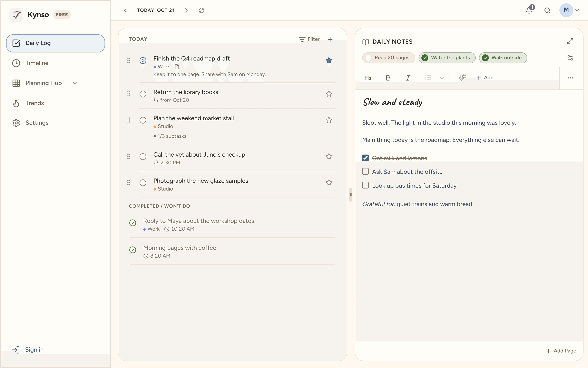Open the list style dropdown arrow

[442, 78]
